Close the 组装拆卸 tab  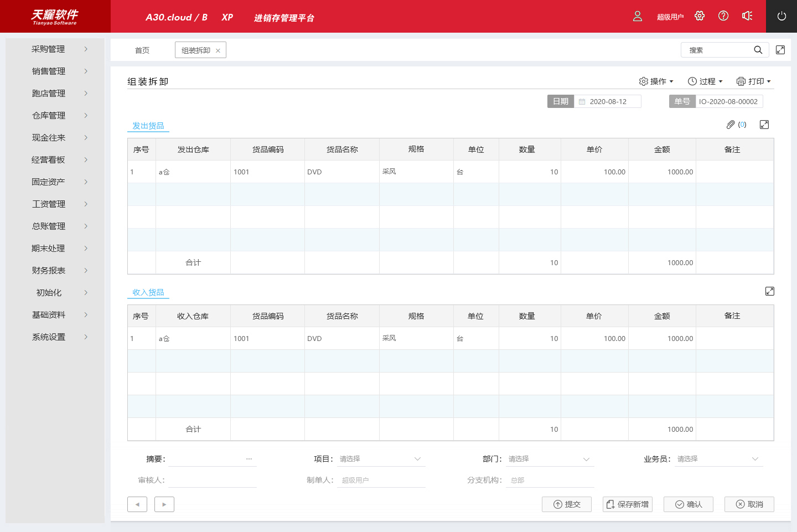(x=218, y=50)
